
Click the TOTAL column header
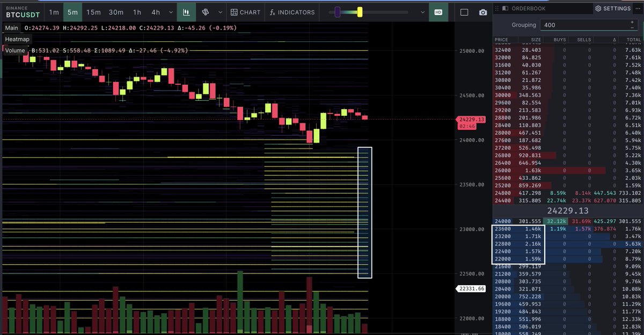(633, 40)
